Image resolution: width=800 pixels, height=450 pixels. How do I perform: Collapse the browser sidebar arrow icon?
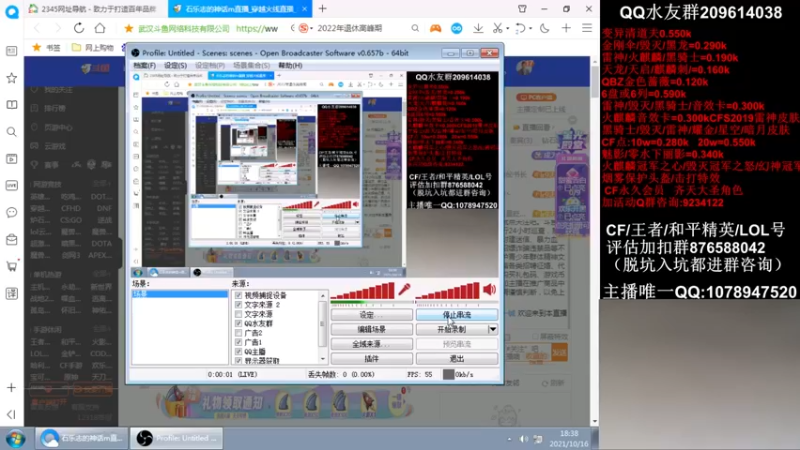point(11,414)
